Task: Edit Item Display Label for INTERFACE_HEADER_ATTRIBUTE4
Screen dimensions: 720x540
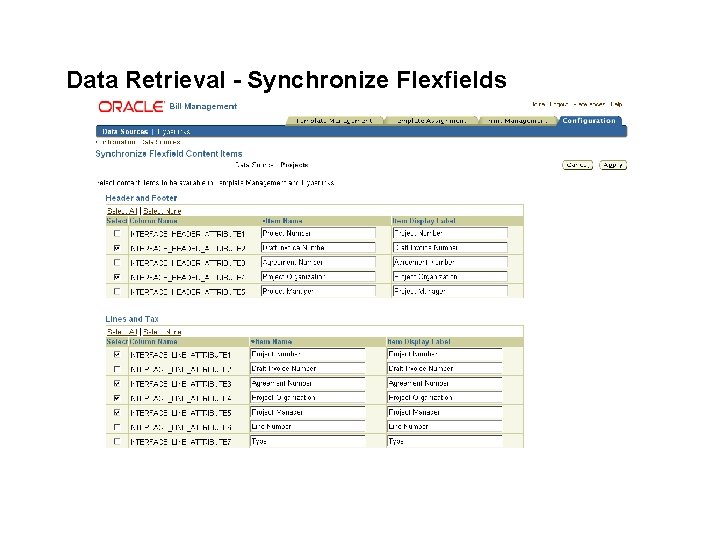Action: click(450, 276)
